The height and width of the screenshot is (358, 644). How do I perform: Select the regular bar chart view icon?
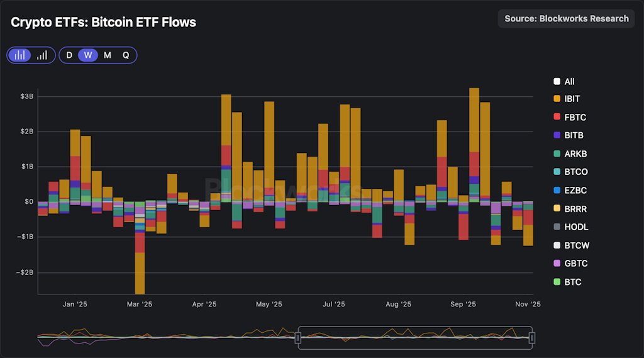(20, 55)
